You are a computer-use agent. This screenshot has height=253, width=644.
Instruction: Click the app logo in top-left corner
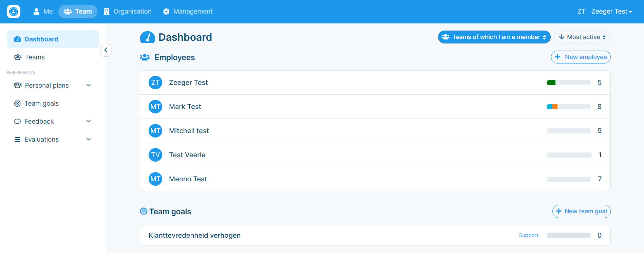coord(14,12)
